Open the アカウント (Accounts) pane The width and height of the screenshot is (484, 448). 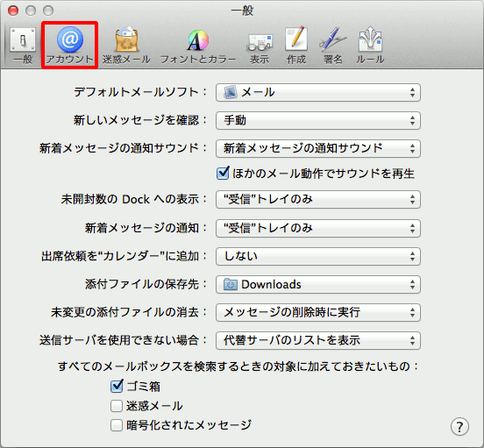70,45
